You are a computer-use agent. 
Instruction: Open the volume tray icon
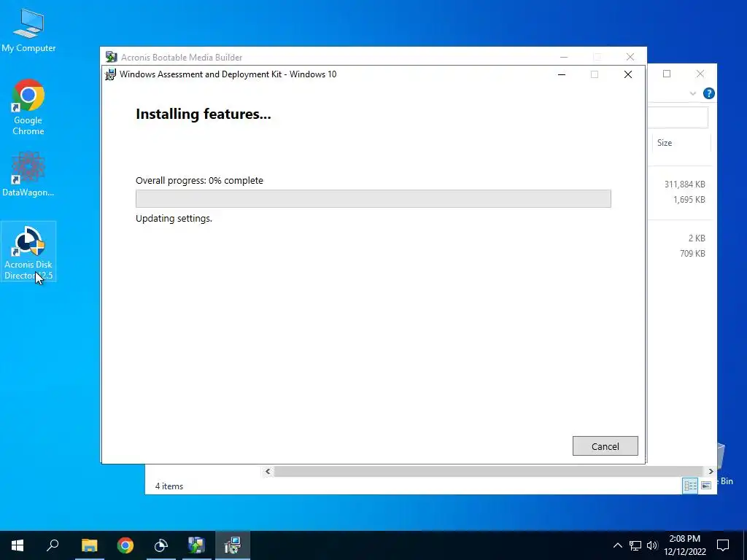click(x=651, y=545)
